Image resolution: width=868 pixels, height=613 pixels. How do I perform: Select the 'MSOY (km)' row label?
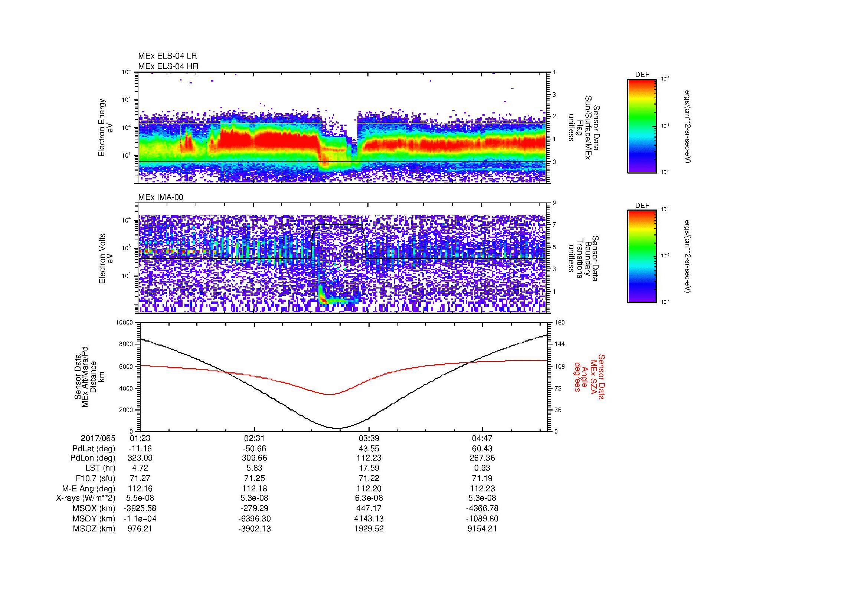pos(94,518)
